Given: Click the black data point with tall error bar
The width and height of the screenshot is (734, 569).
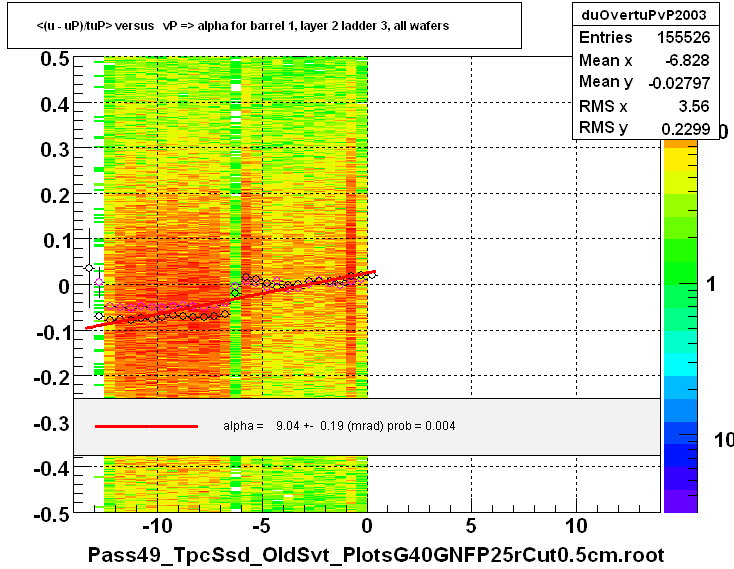Looking at the screenshot, I should coord(89,268).
